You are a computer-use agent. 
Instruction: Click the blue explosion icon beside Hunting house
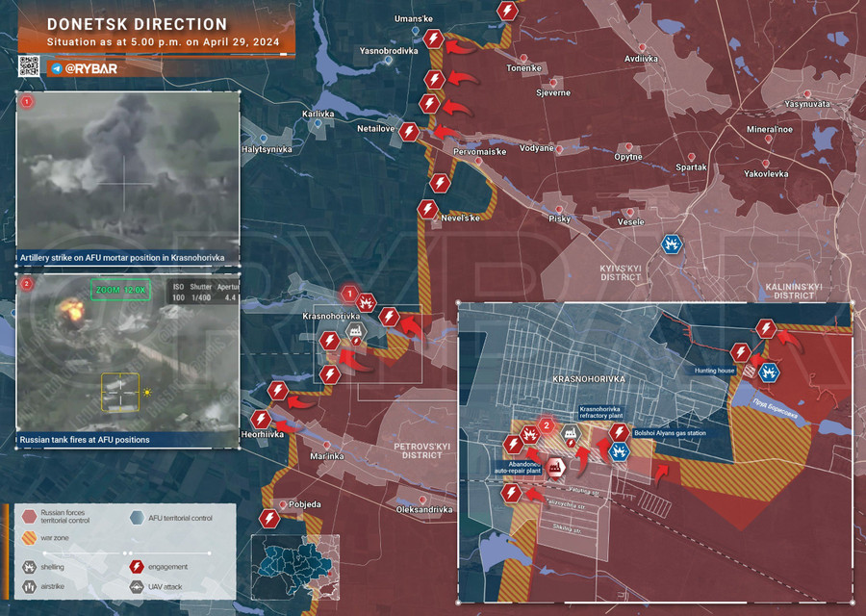(769, 372)
